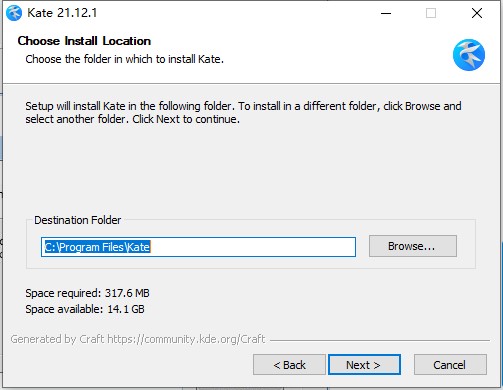503x390 pixels.
Task: Click the greyed-out maximize button
Action: (x=431, y=13)
